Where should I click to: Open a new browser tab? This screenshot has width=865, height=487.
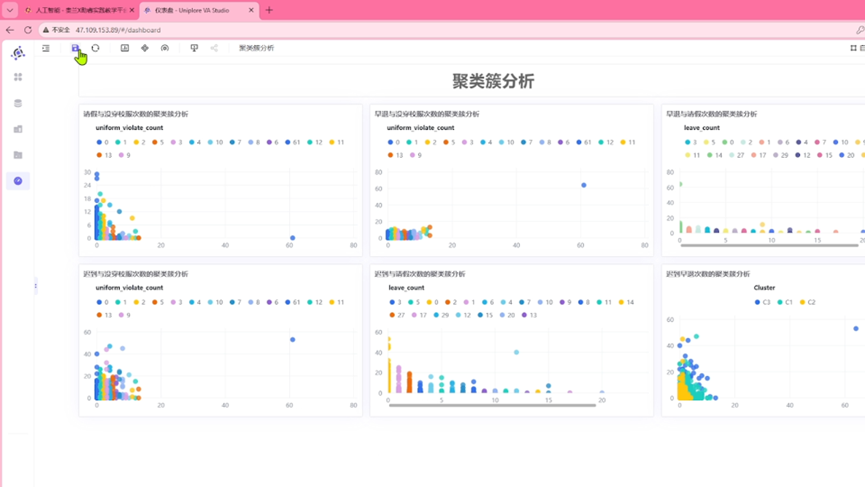coord(269,10)
